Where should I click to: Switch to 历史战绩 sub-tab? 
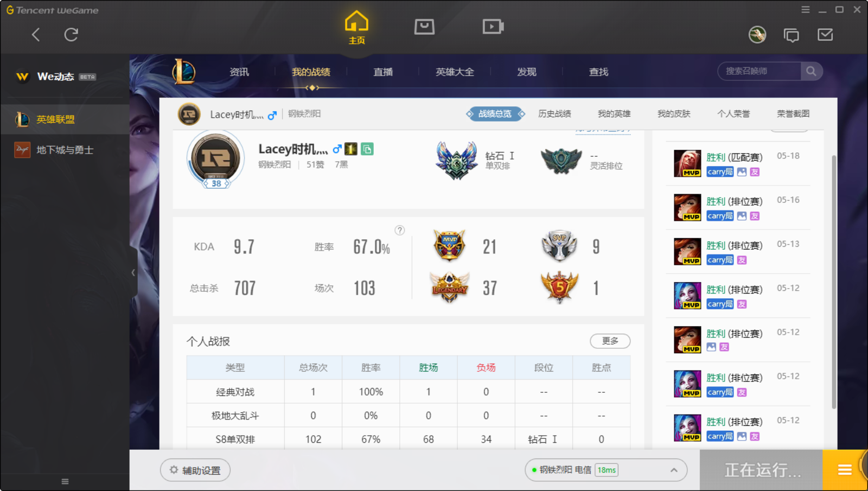554,114
